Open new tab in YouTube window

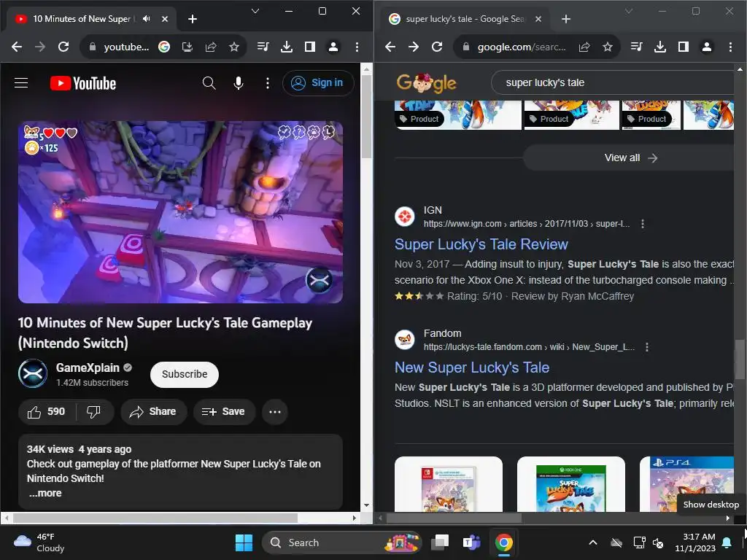pos(193,19)
